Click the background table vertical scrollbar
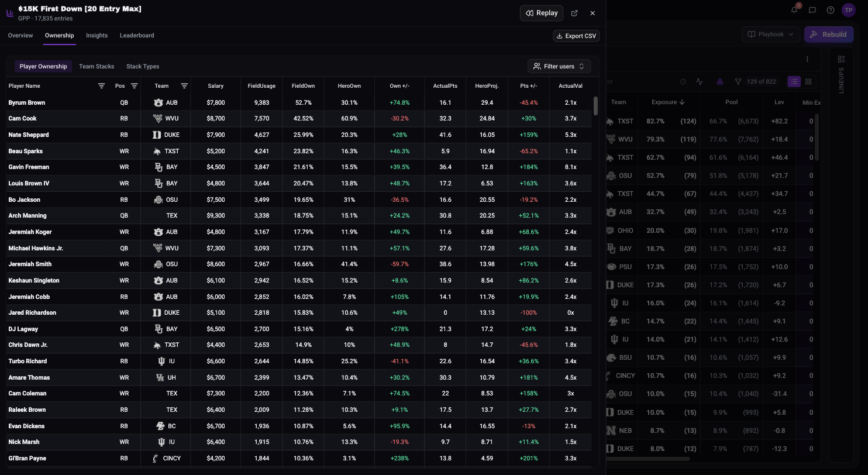 (817, 137)
